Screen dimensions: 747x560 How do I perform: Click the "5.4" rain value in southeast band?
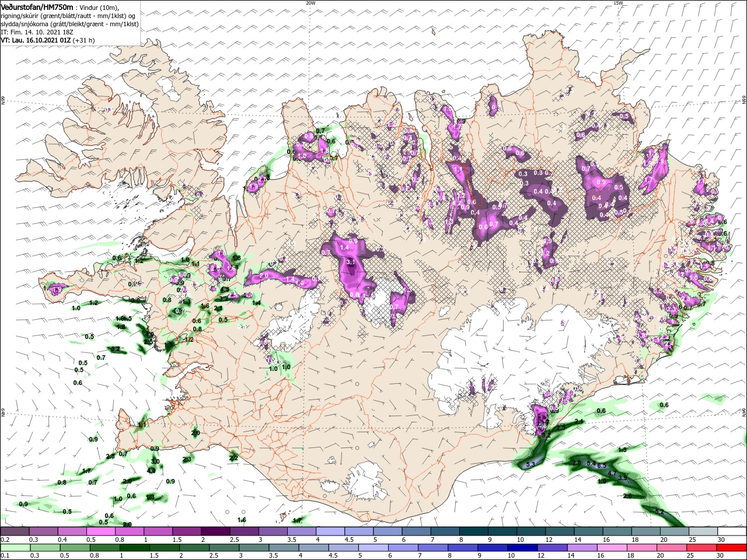point(591,463)
